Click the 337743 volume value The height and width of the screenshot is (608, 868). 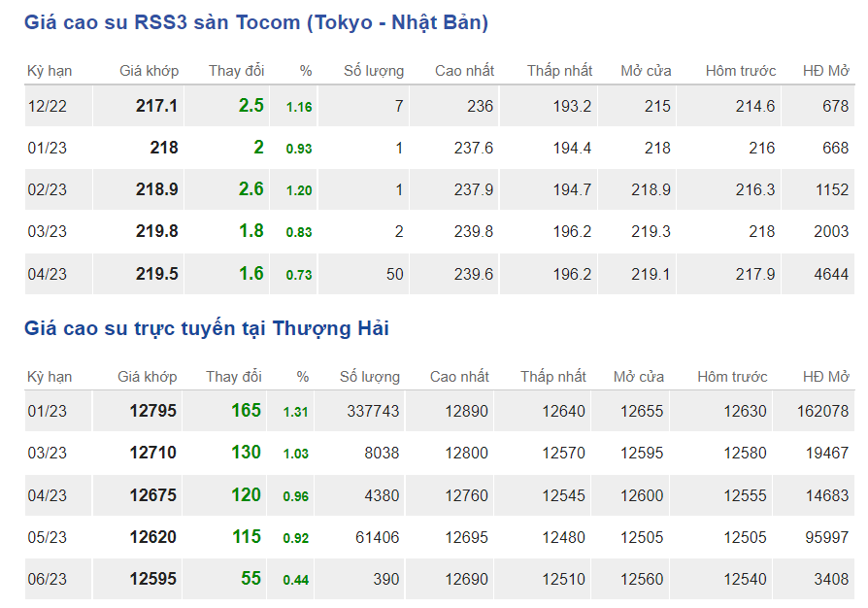tap(373, 411)
